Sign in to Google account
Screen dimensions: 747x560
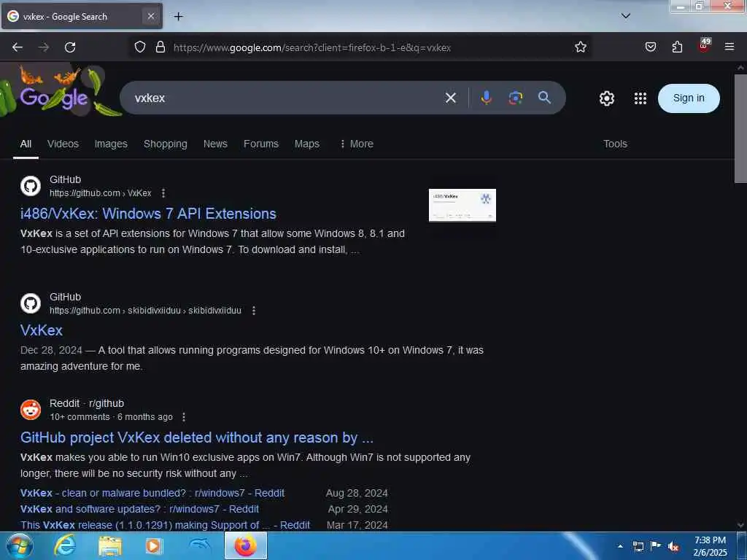pos(689,98)
